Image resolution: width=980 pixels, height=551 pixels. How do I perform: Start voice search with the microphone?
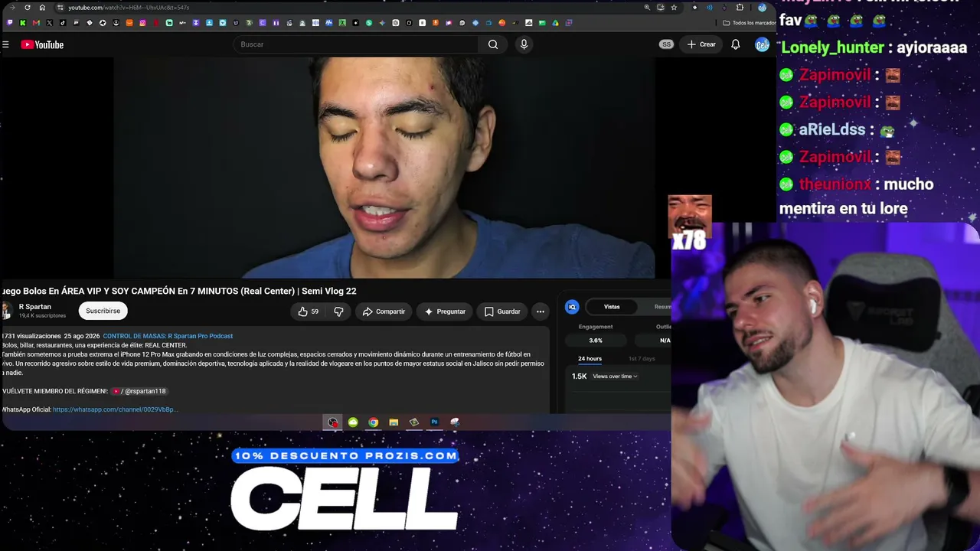(x=524, y=44)
